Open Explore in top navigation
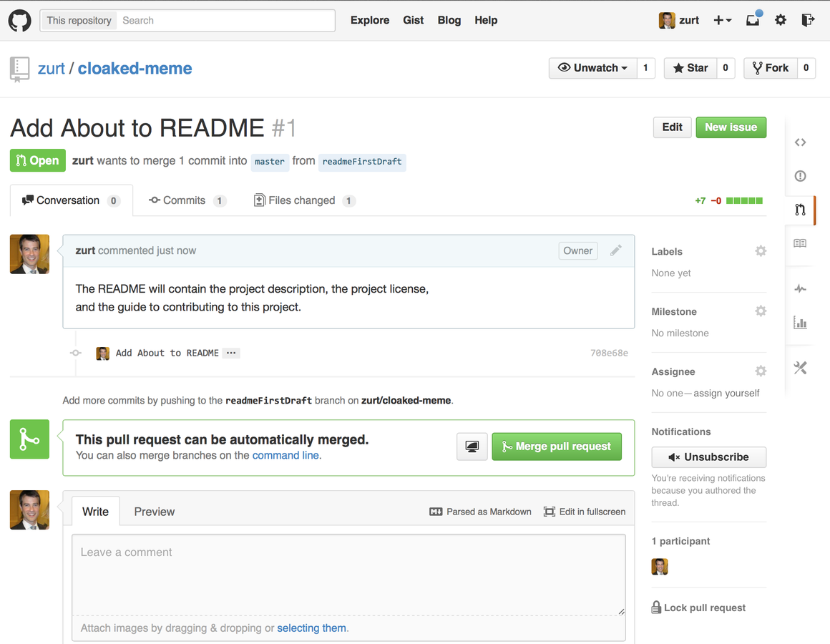 369,20
